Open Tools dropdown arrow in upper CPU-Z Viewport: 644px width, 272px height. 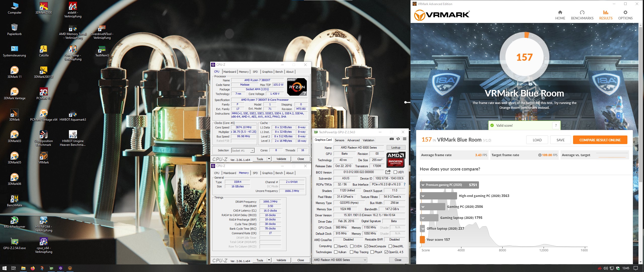(x=269, y=159)
